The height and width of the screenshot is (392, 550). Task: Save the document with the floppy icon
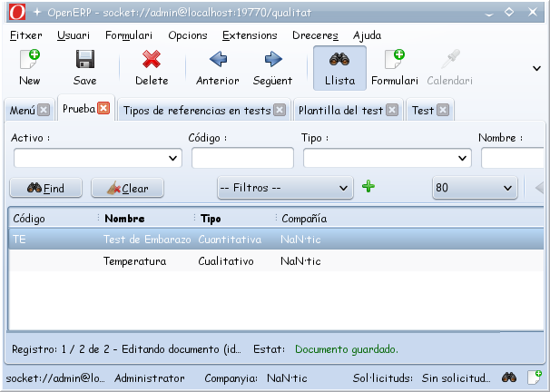coord(85,59)
